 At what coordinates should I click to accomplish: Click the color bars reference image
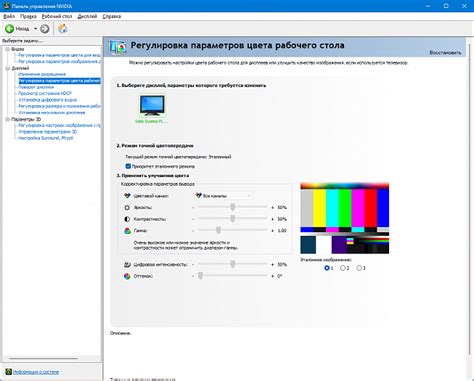pyautogui.click(x=345, y=218)
